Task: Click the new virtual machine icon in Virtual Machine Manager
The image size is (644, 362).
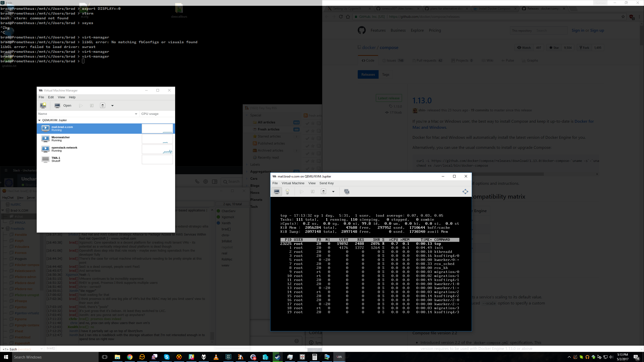Action: tap(43, 106)
